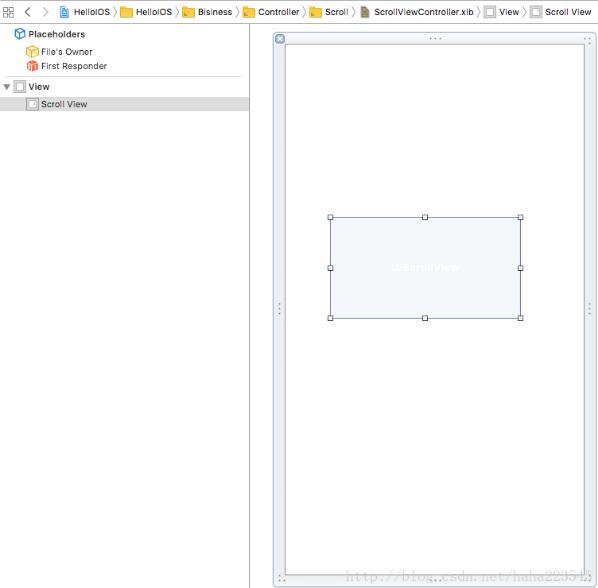Collapse the View disclosure triangle
The image size is (598, 588).
coord(6,87)
